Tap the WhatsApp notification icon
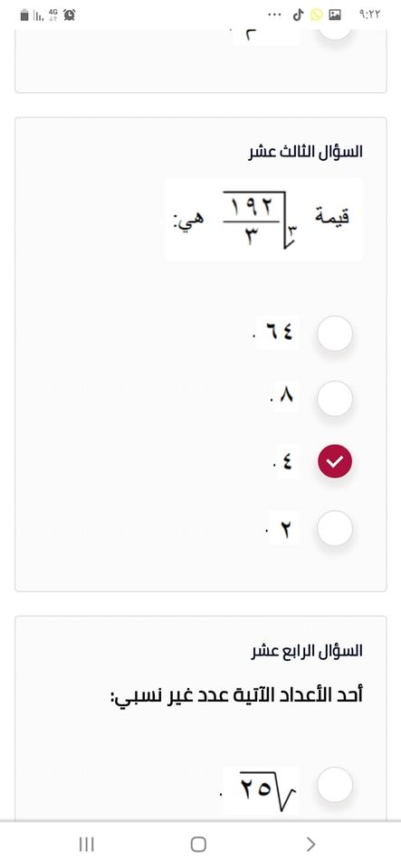Image resolution: width=401 pixels, height=868 pixels. (316, 15)
